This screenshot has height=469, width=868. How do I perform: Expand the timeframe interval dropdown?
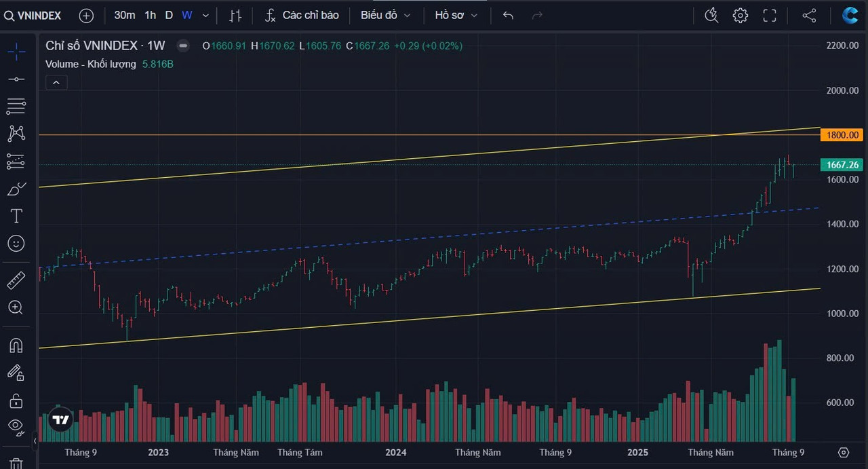pyautogui.click(x=205, y=15)
